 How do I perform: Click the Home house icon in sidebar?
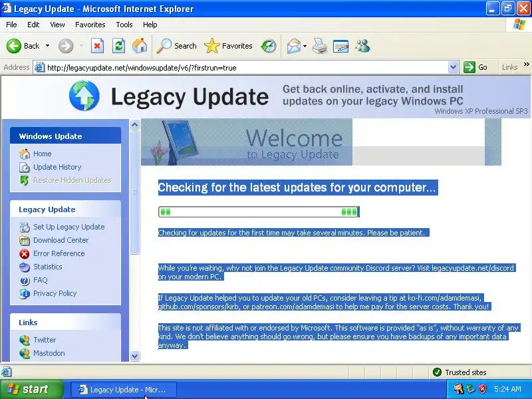[25, 154]
